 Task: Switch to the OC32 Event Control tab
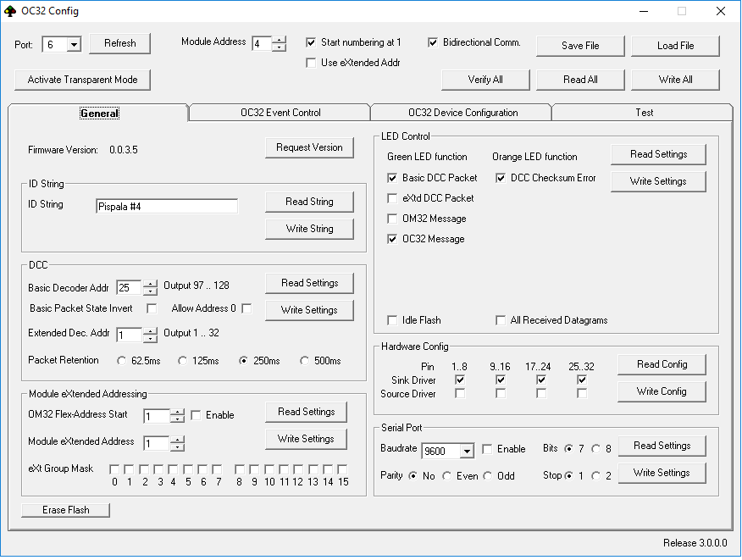click(x=280, y=113)
